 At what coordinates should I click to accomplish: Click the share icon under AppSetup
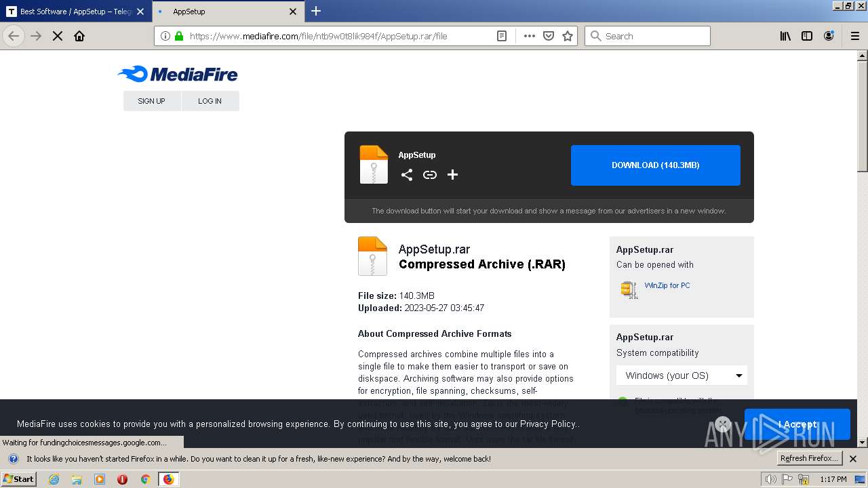tap(407, 175)
